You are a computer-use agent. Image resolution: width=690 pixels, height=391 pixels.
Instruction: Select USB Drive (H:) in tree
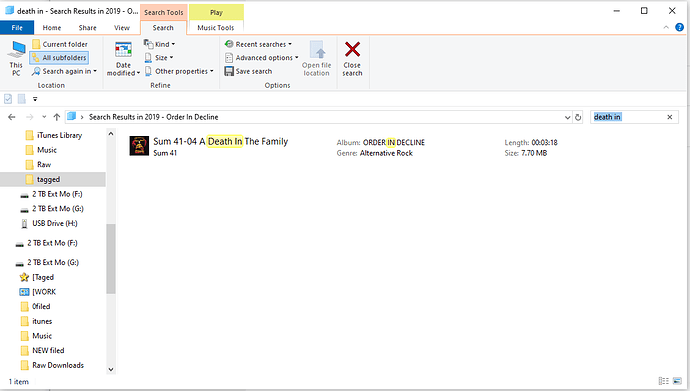click(49, 223)
